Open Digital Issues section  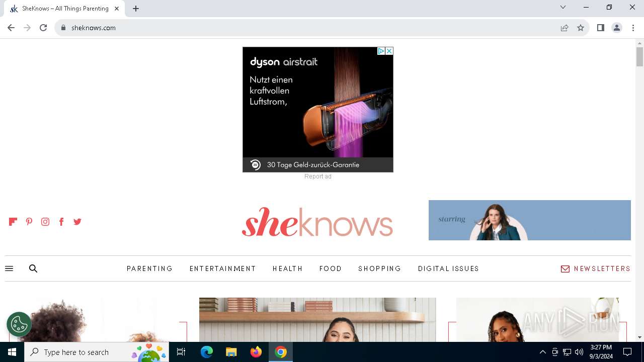click(x=449, y=268)
